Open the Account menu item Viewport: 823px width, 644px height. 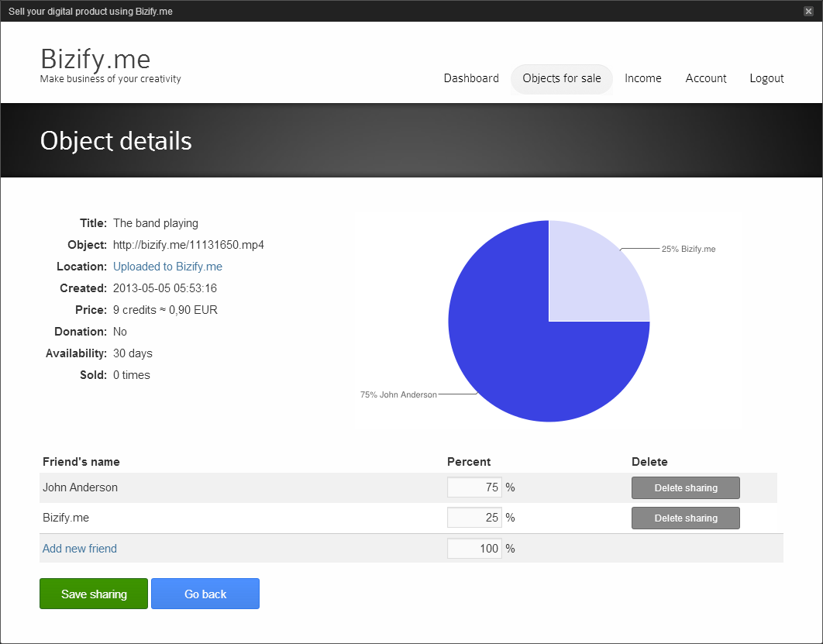pos(706,78)
